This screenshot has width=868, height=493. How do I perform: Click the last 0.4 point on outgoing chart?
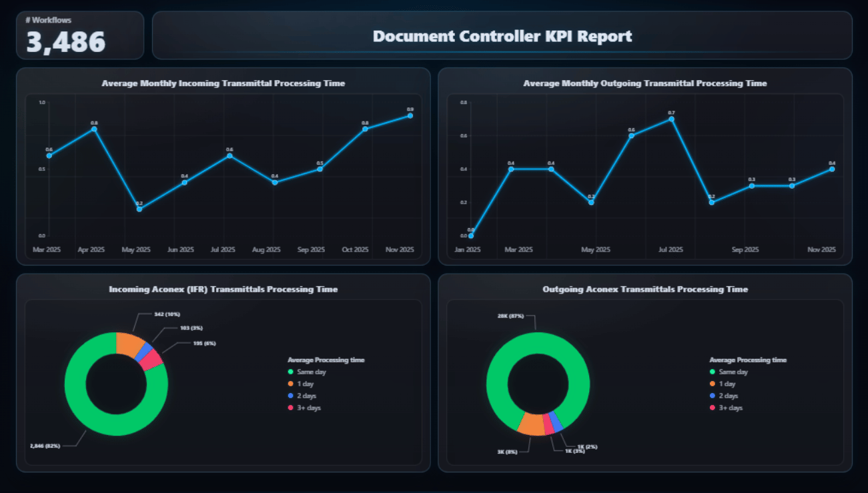tap(832, 169)
